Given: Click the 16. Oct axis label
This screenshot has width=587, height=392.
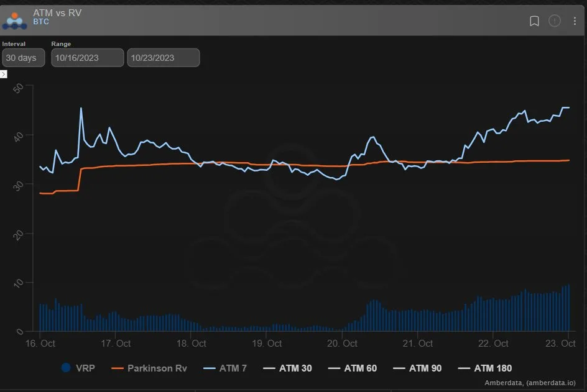Looking at the screenshot, I should pos(40,344).
